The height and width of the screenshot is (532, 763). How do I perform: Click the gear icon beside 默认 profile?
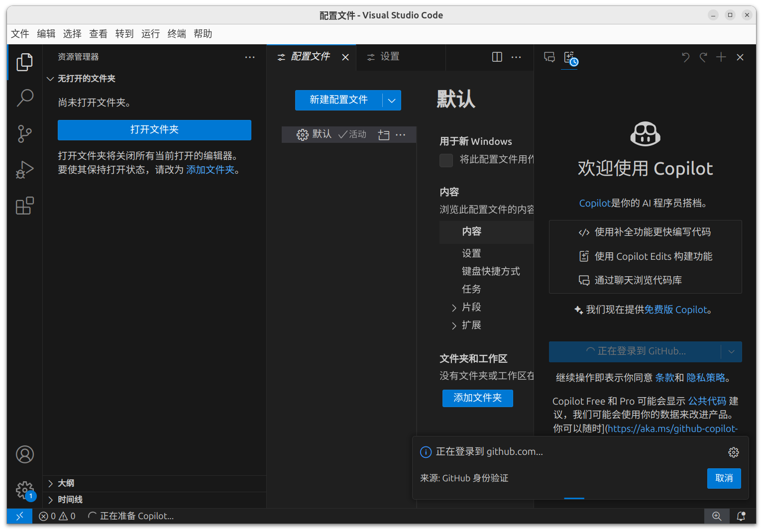point(302,135)
